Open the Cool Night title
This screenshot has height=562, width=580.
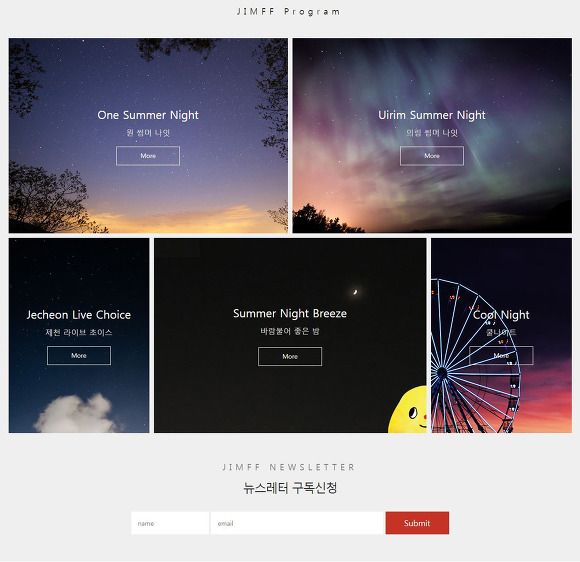click(501, 315)
